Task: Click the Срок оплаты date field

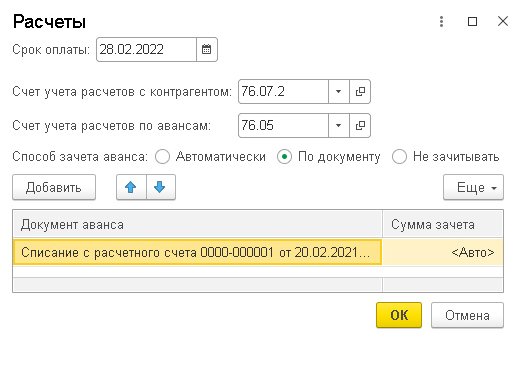Action: tap(146, 49)
